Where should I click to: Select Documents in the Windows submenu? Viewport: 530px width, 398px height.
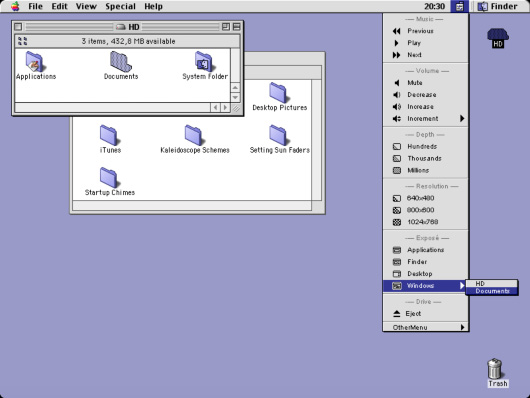[492, 291]
